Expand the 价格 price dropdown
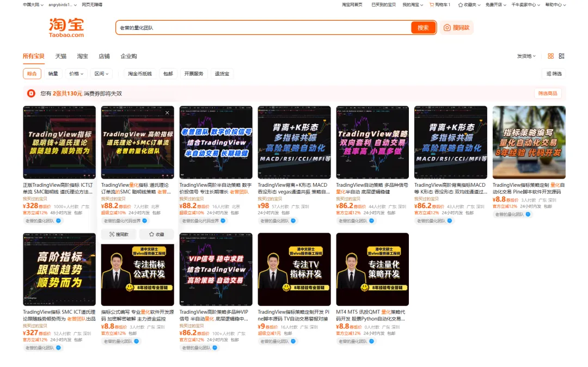The width and height of the screenshot is (588, 367). tap(76, 74)
